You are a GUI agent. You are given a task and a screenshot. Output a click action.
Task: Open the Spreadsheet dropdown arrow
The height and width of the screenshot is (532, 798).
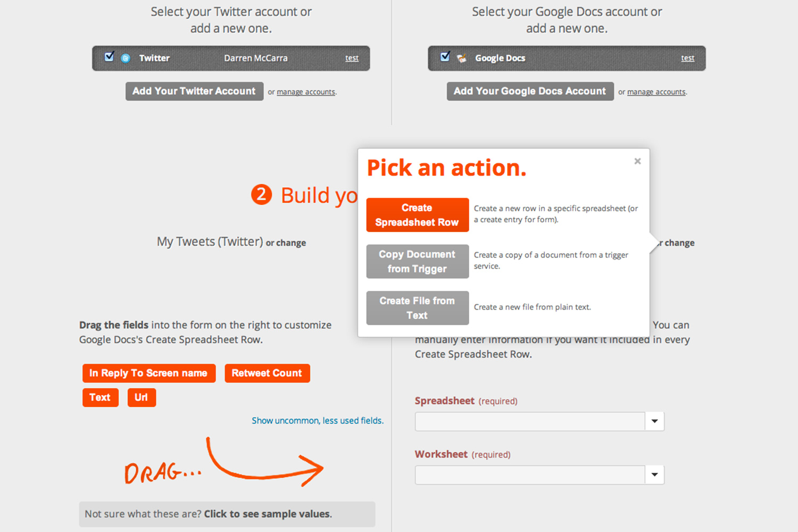[x=654, y=421]
